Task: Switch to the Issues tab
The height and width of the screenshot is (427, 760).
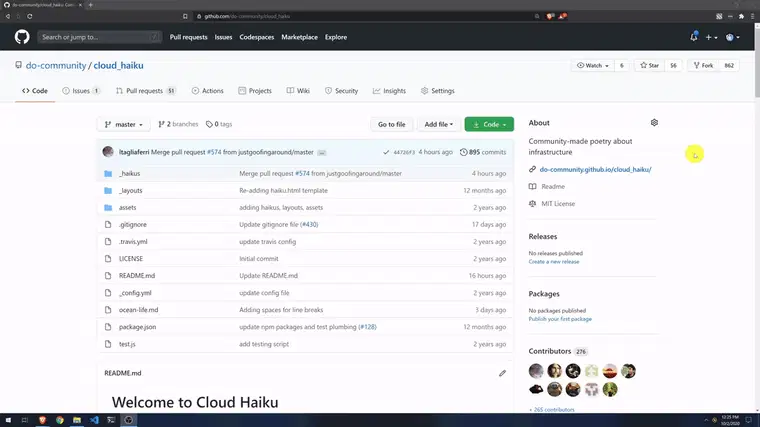Action: coord(81,91)
